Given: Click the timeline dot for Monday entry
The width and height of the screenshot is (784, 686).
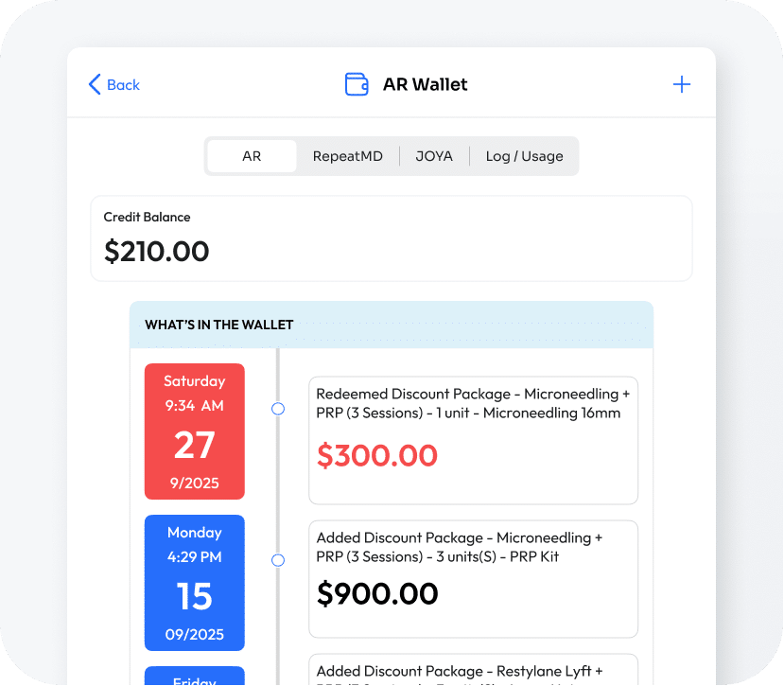Looking at the screenshot, I should (x=278, y=560).
